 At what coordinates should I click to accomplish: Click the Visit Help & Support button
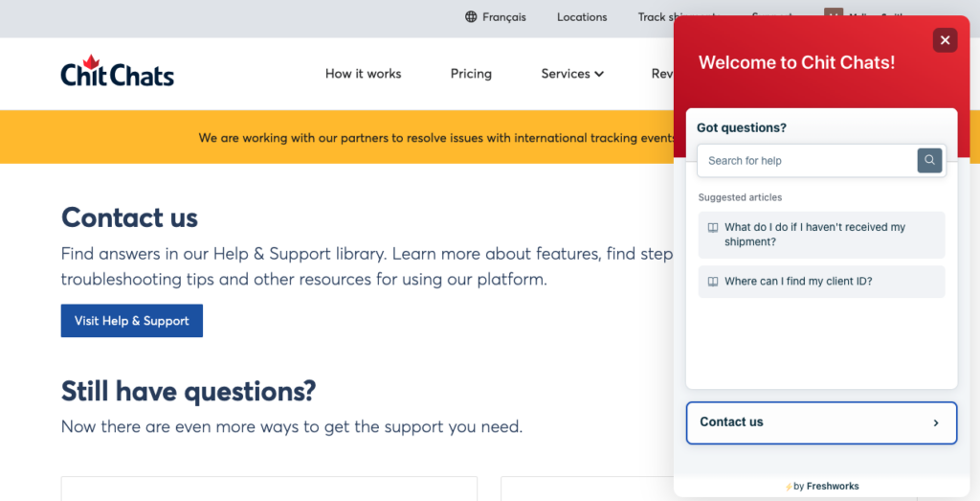point(132,321)
